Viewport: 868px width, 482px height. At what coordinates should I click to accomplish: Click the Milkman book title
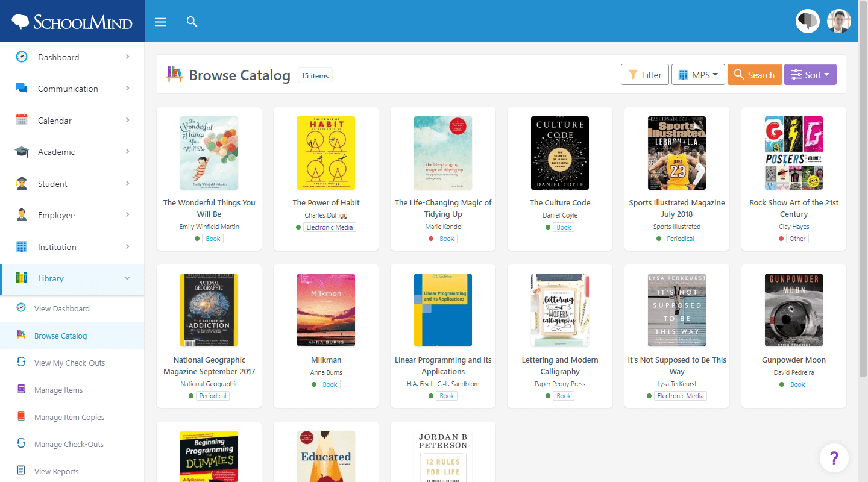[x=326, y=360]
